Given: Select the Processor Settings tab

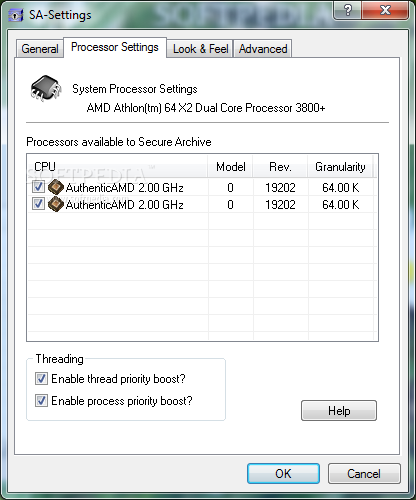Looking at the screenshot, I should tap(115, 47).
